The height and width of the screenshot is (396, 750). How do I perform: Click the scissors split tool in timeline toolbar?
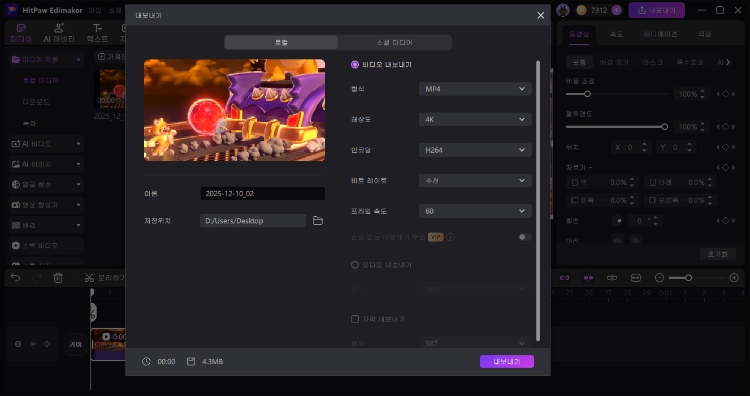(x=89, y=278)
